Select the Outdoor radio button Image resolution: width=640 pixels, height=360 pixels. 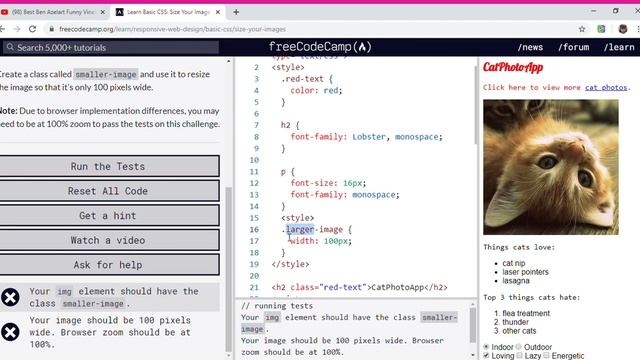point(518,347)
